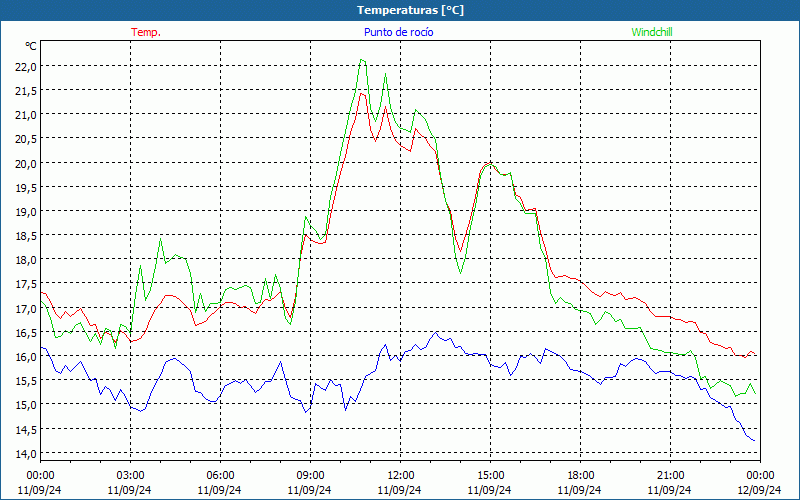
Task: Click the 15,5 y-axis value
Action: (x=27, y=381)
